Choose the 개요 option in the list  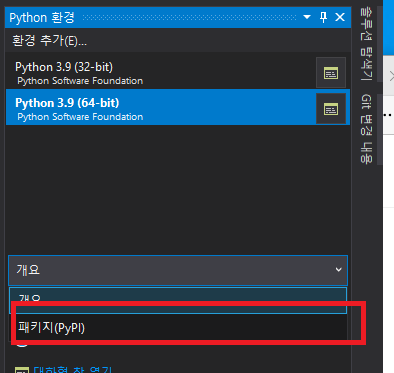(178, 300)
